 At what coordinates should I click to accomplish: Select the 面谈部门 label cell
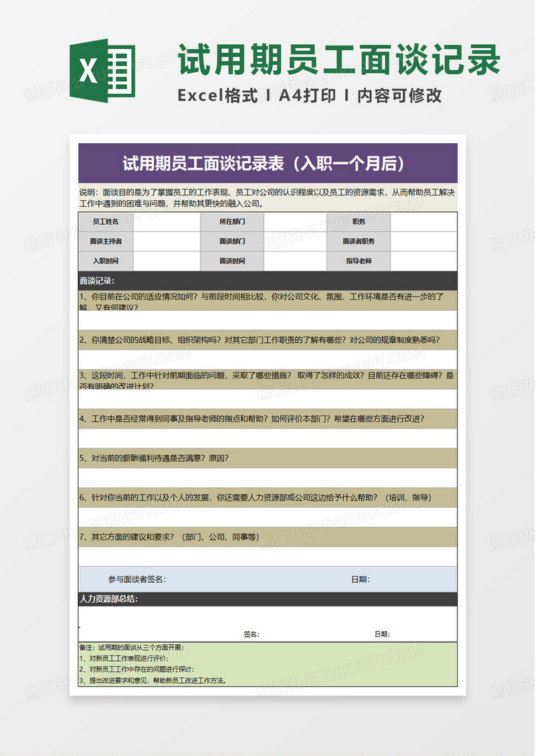point(232,242)
